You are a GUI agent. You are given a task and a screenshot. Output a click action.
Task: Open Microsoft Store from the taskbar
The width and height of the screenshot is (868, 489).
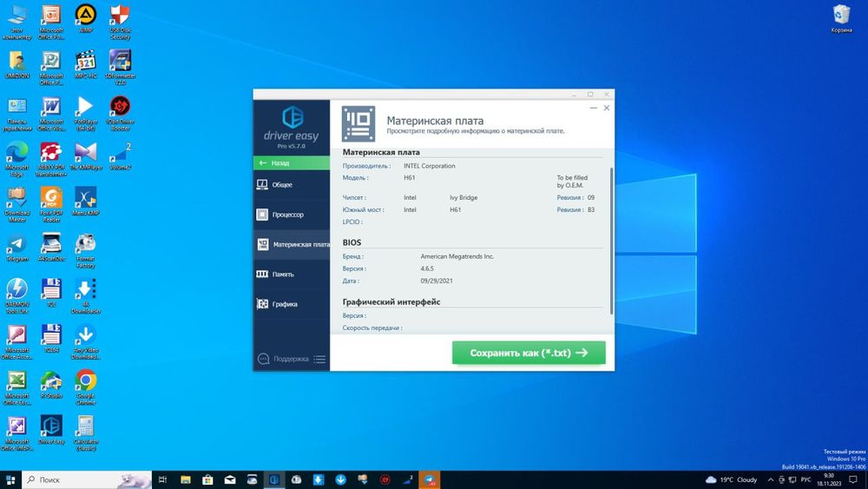coord(207,479)
